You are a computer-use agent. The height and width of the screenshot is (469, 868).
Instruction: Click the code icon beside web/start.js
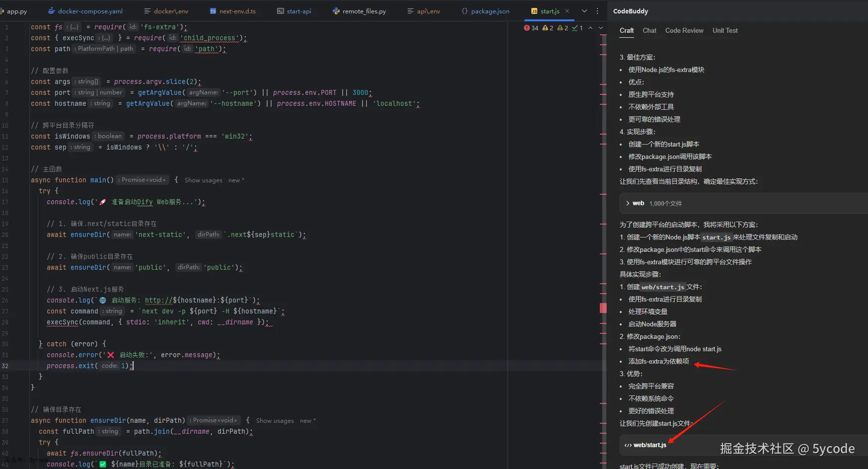(628, 445)
